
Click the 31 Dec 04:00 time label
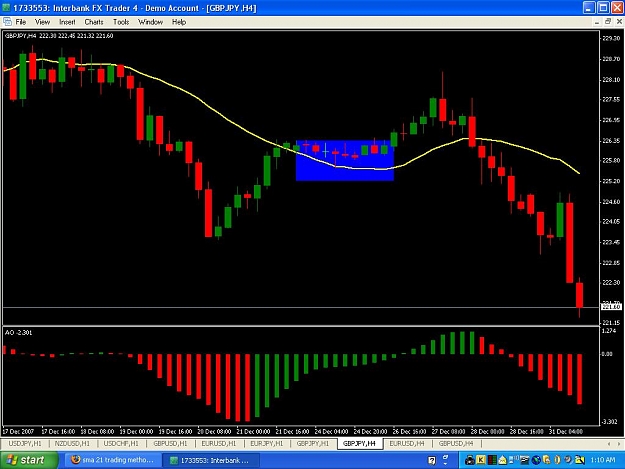coord(566,431)
